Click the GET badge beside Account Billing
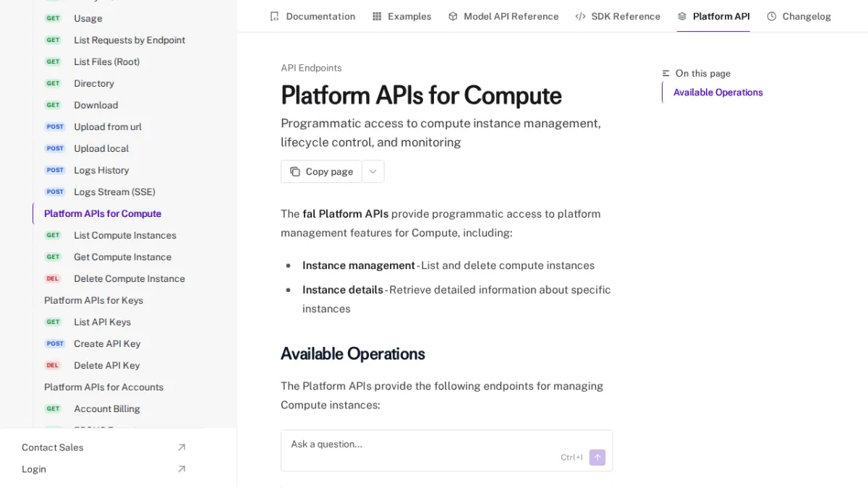This screenshot has height=488, width=868. [x=54, y=408]
